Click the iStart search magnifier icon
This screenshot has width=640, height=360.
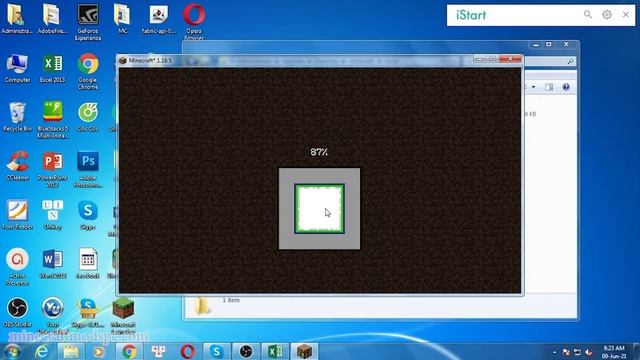587,15
